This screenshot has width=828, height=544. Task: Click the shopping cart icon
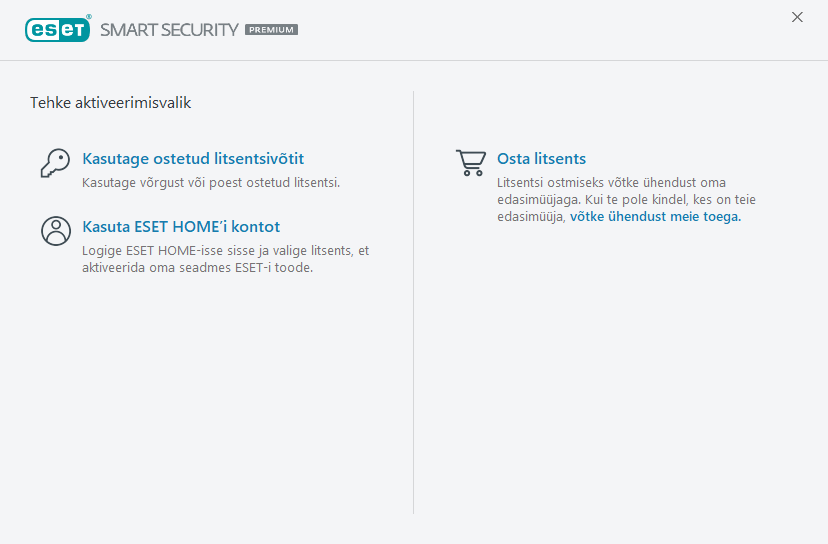pyautogui.click(x=470, y=162)
